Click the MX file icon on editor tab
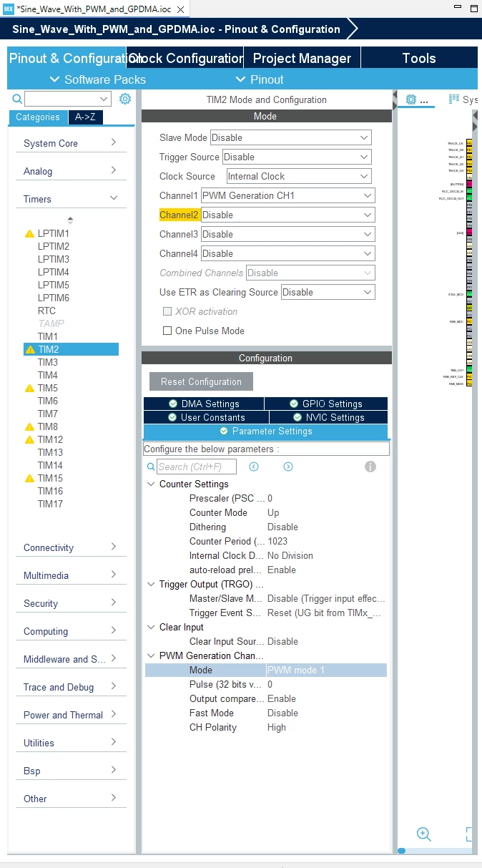 [x=9, y=9]
